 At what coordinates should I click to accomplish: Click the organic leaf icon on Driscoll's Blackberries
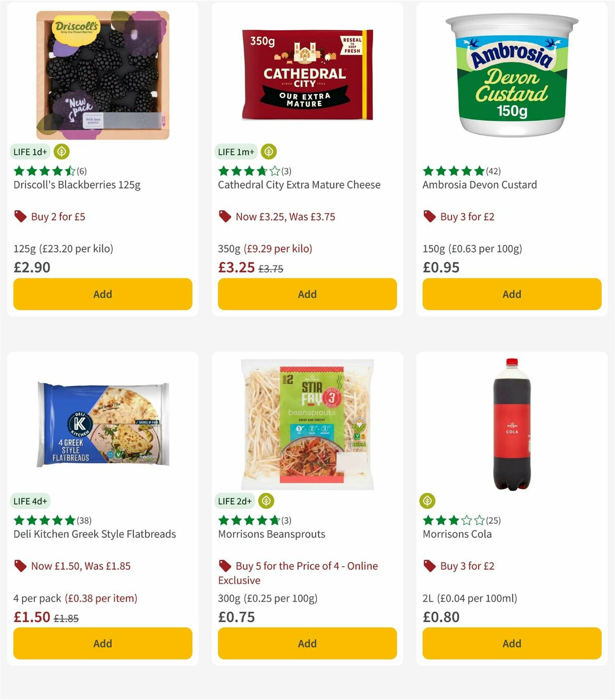pyautogui.click(x=61, y=152)
